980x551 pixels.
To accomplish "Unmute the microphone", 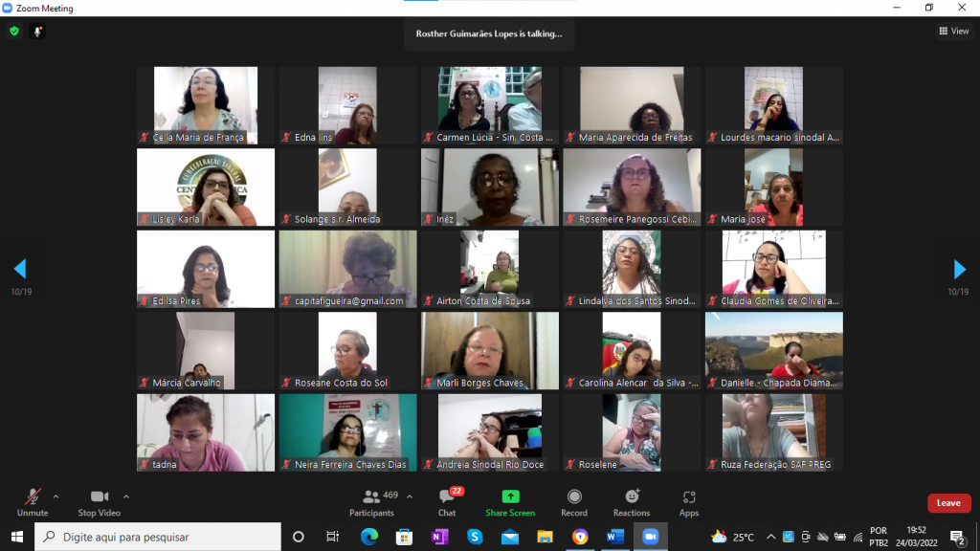I will coord(32,501).
